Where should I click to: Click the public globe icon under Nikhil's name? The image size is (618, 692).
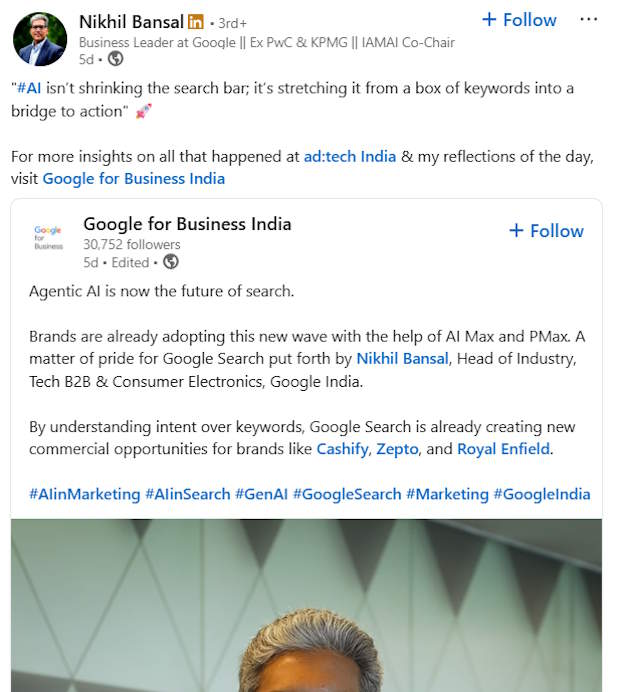tap(116, 59)
